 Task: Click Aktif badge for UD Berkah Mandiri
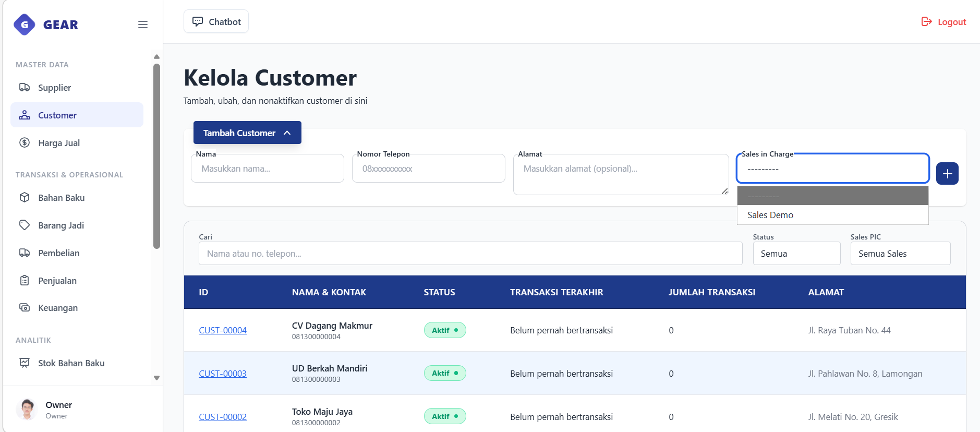[445, 373]
